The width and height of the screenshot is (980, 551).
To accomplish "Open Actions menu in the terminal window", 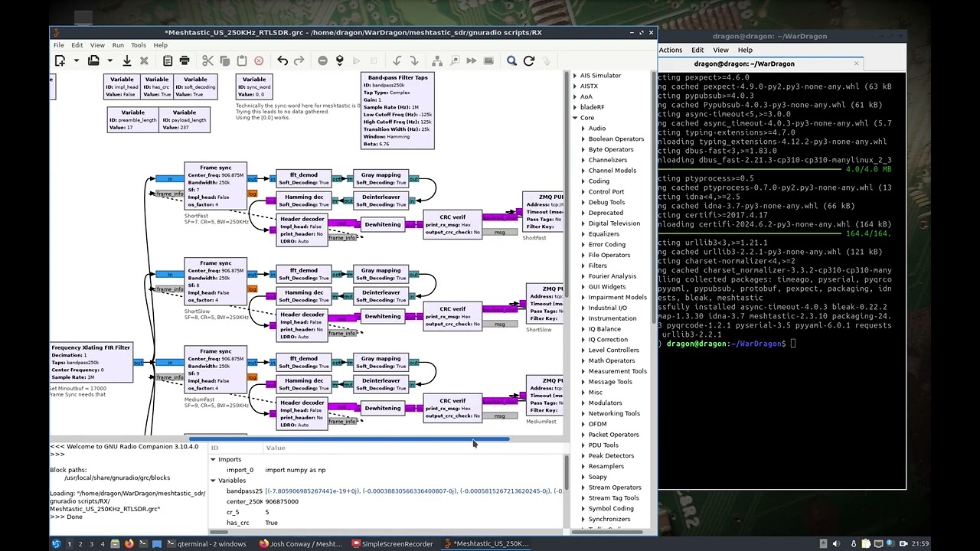I will [670, 50].
